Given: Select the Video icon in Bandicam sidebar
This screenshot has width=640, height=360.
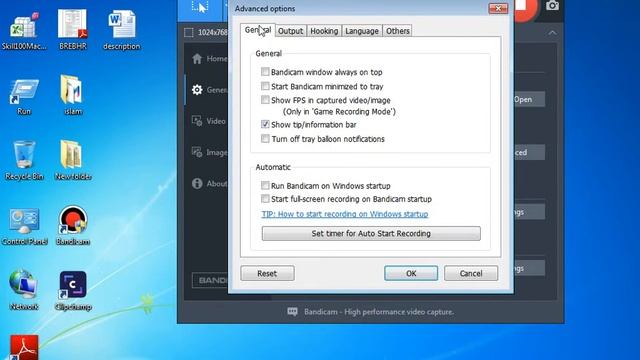Looking at the screenshot, I should (197, 121).
